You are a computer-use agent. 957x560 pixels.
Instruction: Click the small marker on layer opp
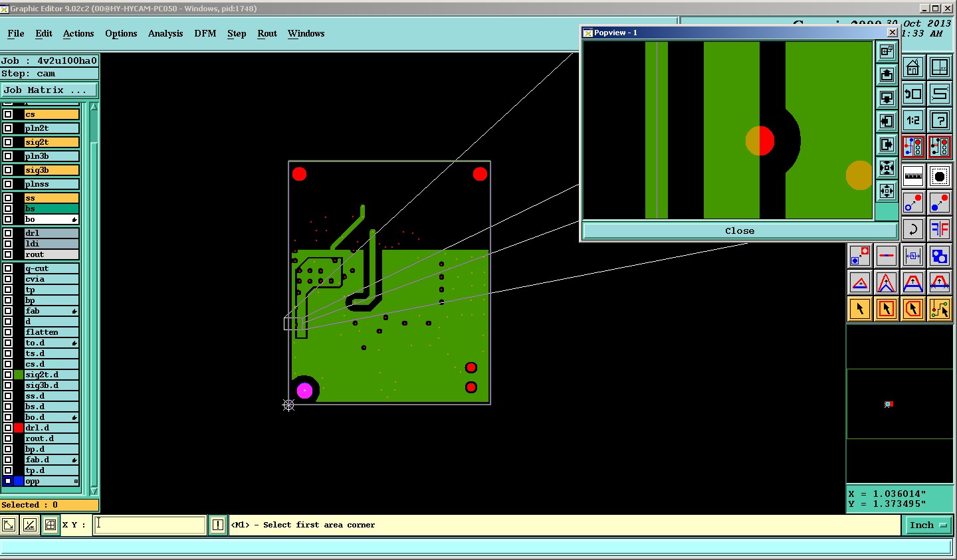(76, 482)
